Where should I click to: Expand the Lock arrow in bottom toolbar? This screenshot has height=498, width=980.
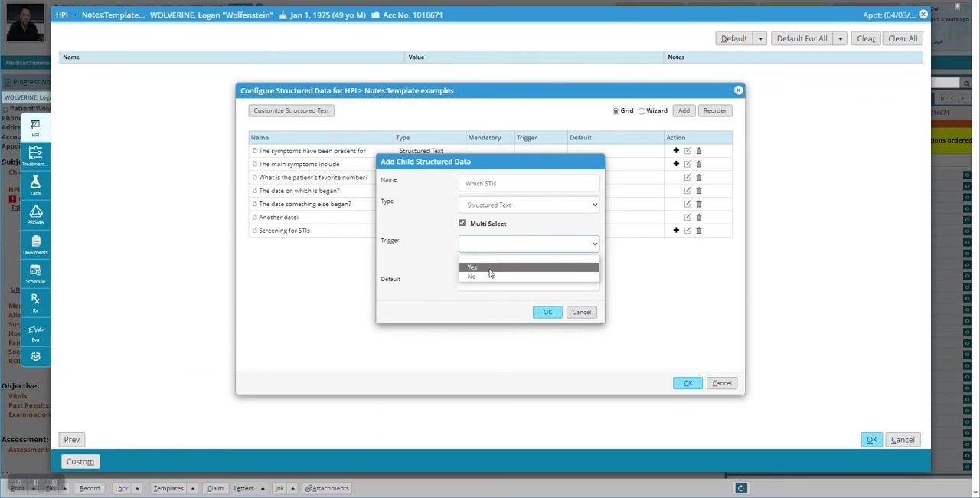138,488
